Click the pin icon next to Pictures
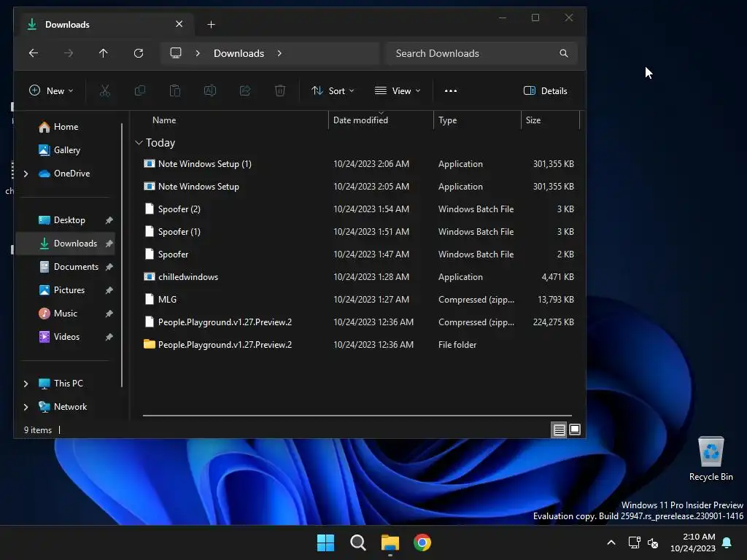747x560 pixels. [x=109, y=290]
